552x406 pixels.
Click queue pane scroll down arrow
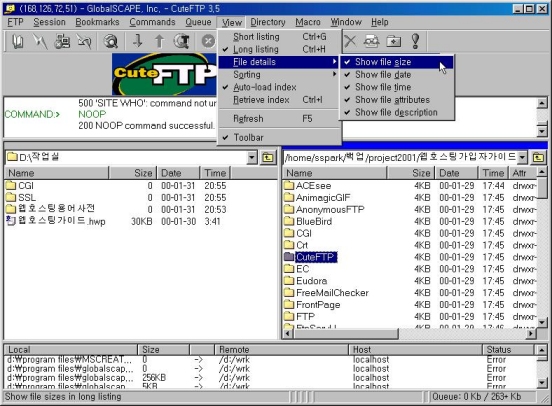pyautogui.click(x=542, y=382)
